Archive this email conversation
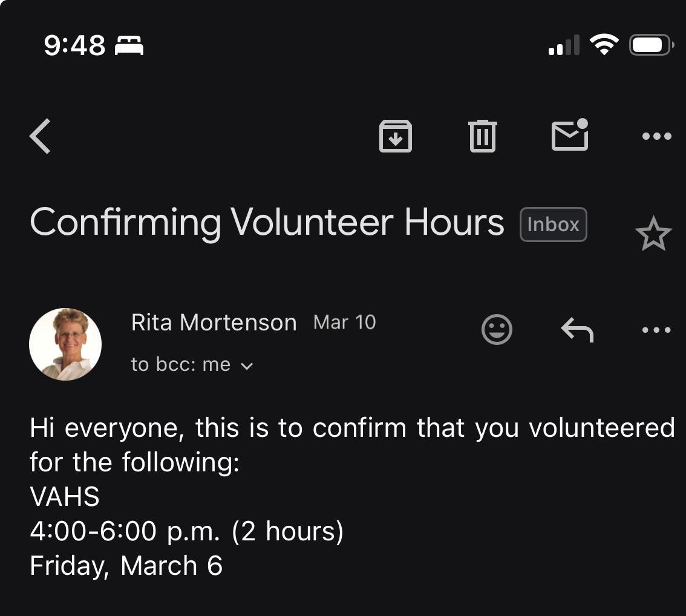Viewport: 686px width, 616px height. (395, 136)
